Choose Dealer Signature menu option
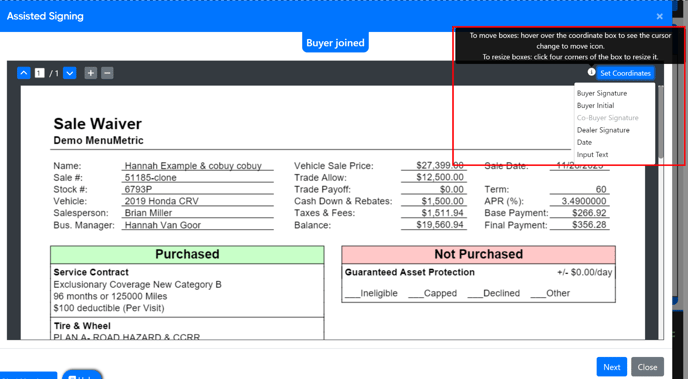The image size is (688, 379). click(603, 130)
